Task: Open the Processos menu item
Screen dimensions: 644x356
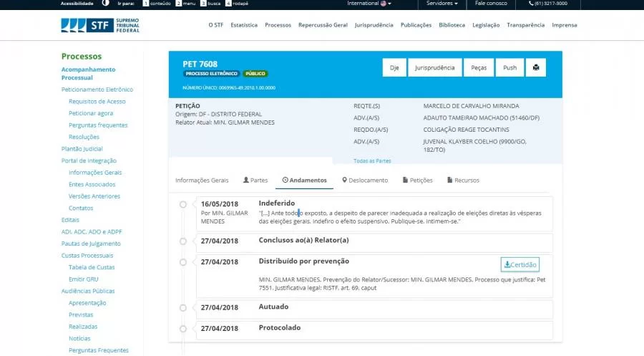Action: [x=278, y=25]
